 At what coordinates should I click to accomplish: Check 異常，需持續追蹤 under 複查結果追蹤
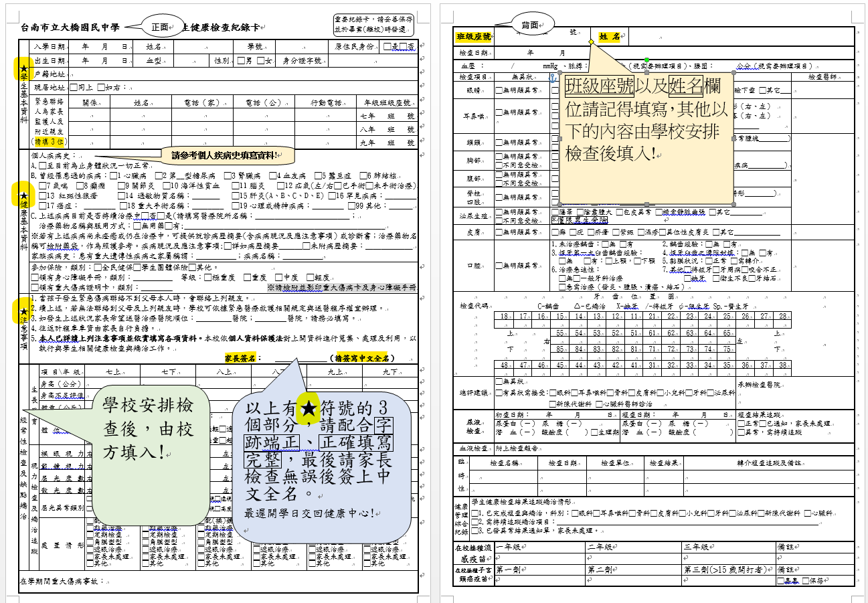click(740, 432)
